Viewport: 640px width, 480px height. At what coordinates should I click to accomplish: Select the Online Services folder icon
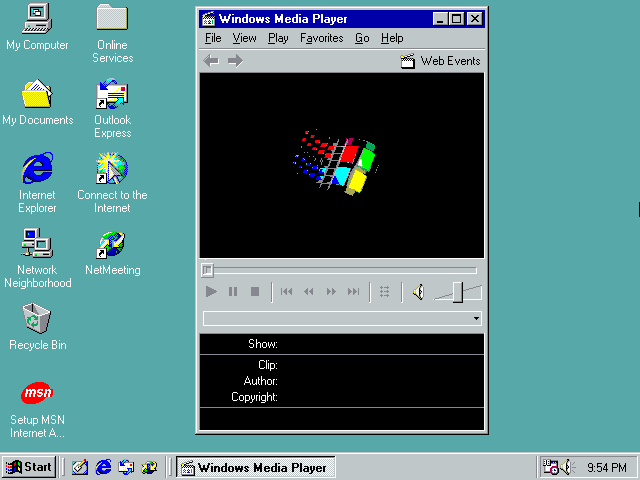[x=112, y=33]
